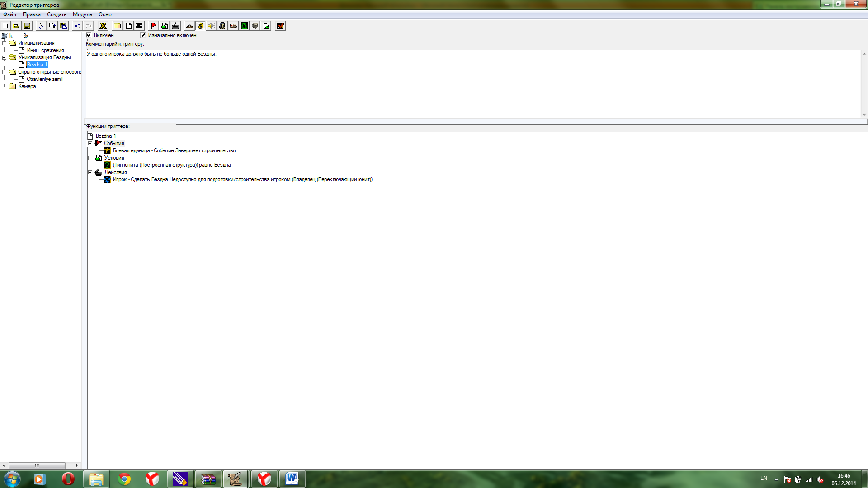This screenshot has width=868, height=488.
Task: Open the Создать menu
Action: 57,14
